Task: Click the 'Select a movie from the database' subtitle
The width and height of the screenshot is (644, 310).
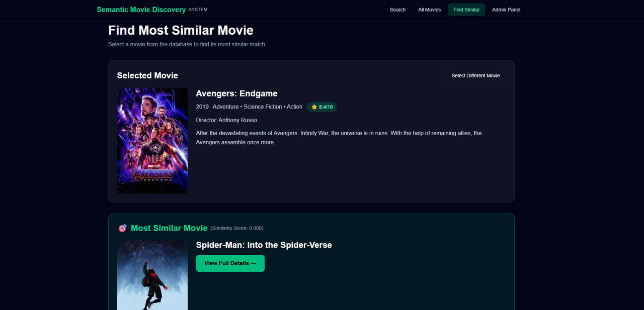Action: click(187, 44)
